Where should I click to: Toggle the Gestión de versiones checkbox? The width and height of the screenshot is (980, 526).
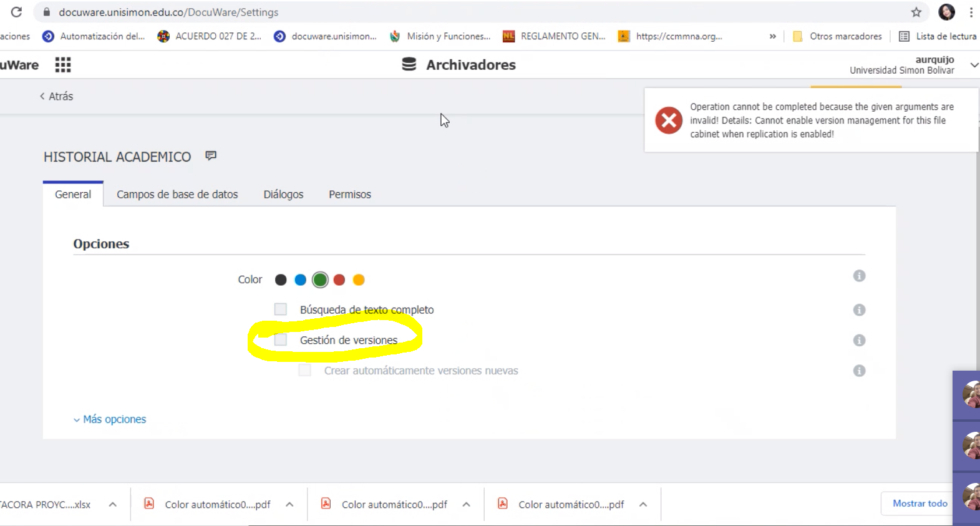click(281, 340)
